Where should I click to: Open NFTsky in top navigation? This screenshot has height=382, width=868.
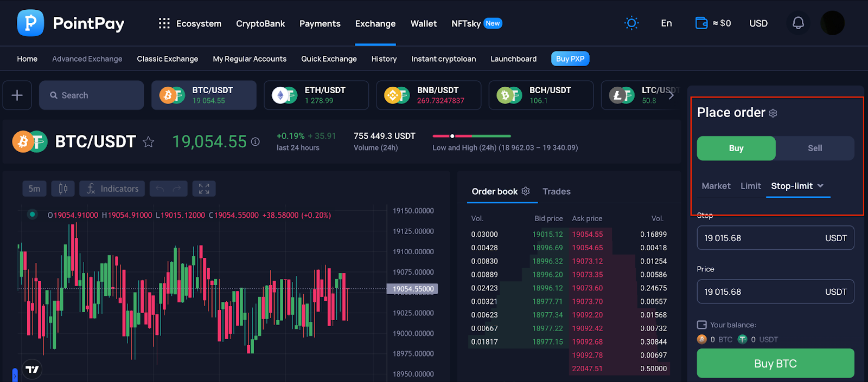pos(466,23)
